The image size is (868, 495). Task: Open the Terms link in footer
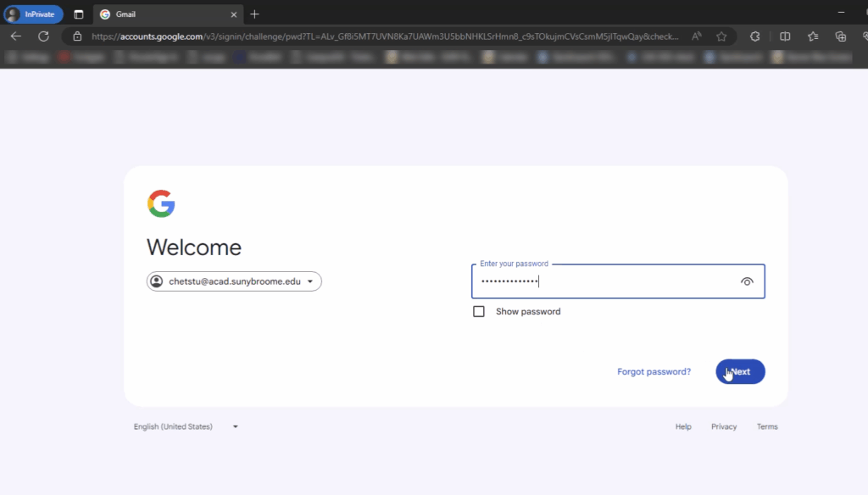(x=767, y=427)
